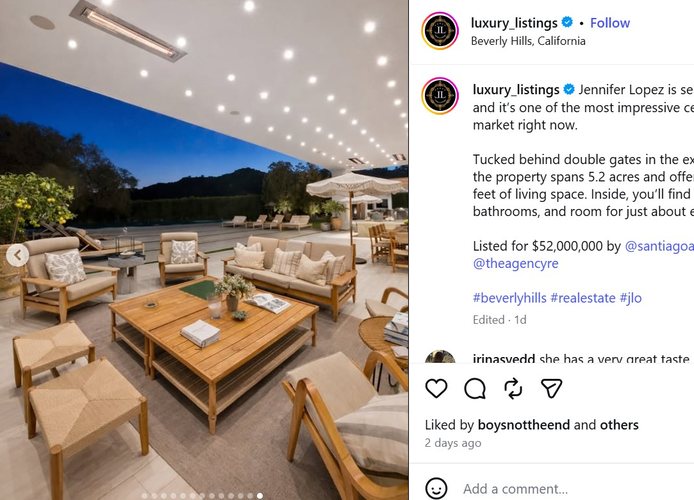Visit the @santiagoa mention link
This screenshot has height=500, width=694.
click(659, 246)
